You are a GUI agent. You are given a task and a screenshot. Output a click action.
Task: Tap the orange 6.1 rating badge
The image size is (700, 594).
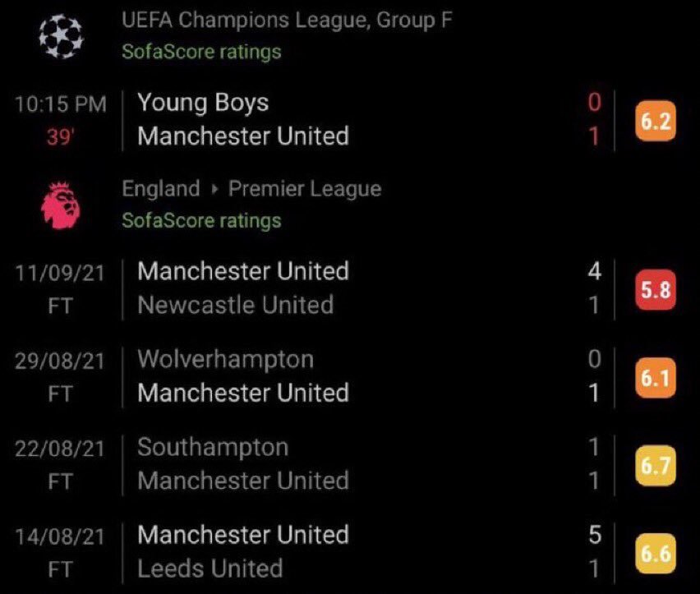click(x=654, y=377)
